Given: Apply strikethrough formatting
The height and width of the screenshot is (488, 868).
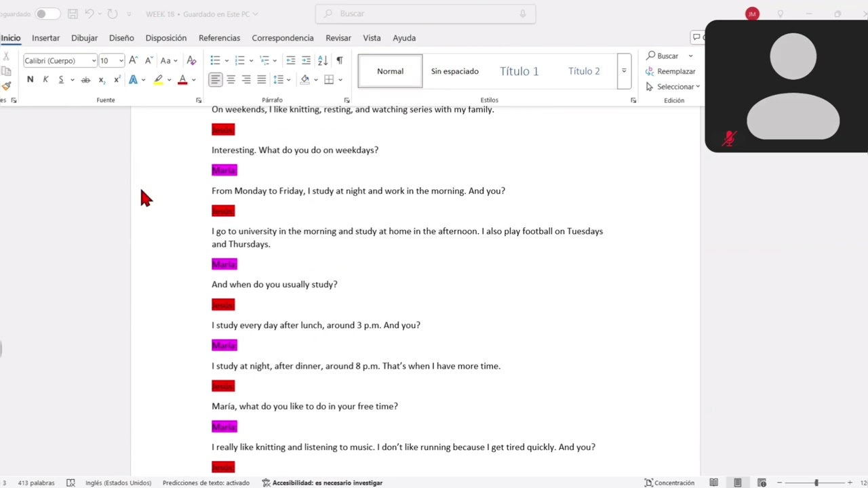Looking at the screenshot, I should coord(85,79).
